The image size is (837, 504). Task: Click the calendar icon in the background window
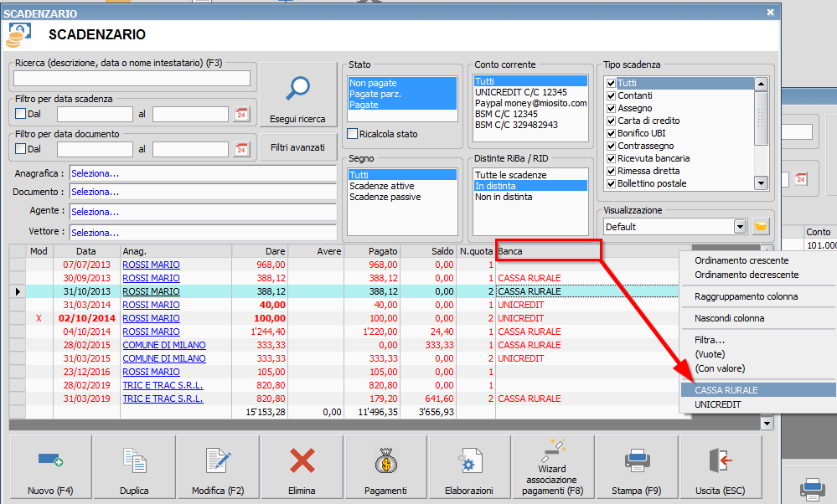(801, 179)
